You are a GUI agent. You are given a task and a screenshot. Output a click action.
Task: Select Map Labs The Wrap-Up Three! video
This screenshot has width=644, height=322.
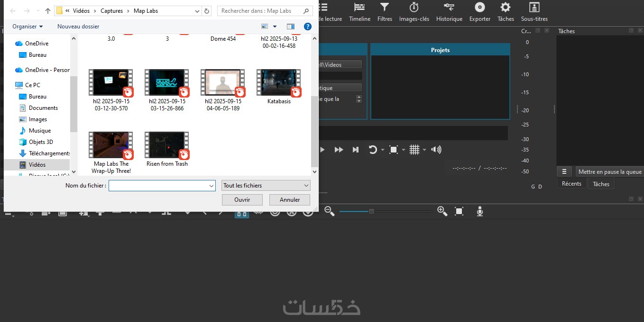pyautogui.click(x=111, y=152)
